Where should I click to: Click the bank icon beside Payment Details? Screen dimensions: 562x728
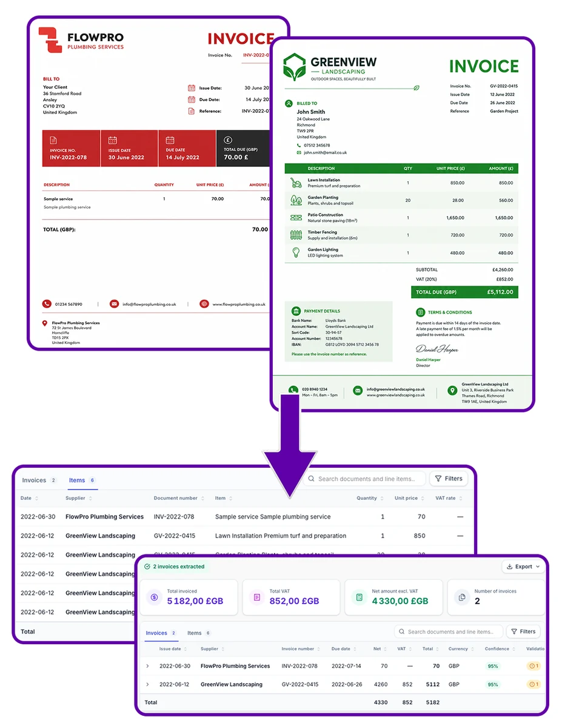[296, 311]
